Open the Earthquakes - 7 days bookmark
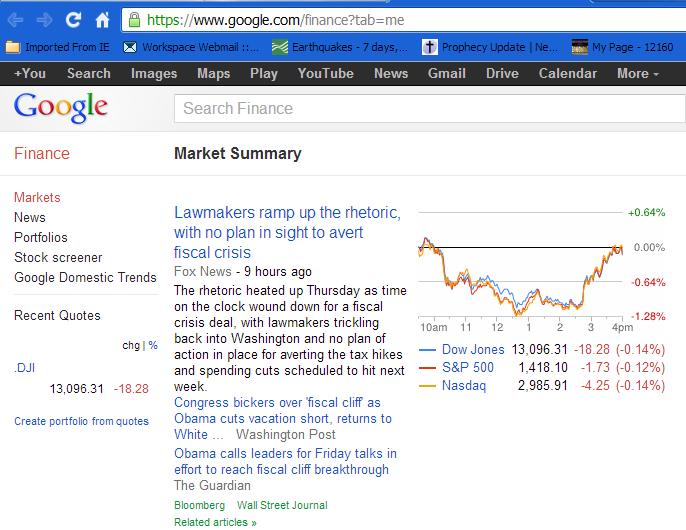This screenshot has height=530, width=686. click(x=340, y=47)
